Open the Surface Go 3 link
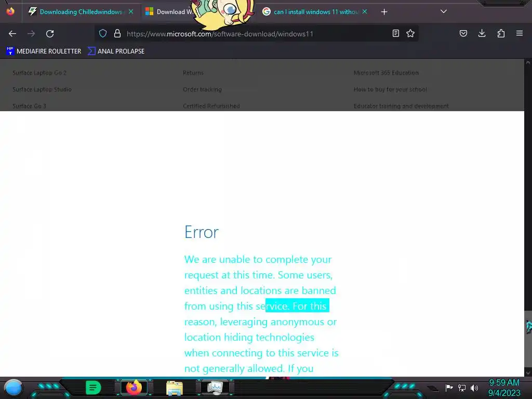Screen dimensions: 532x399 pos(29,106)
